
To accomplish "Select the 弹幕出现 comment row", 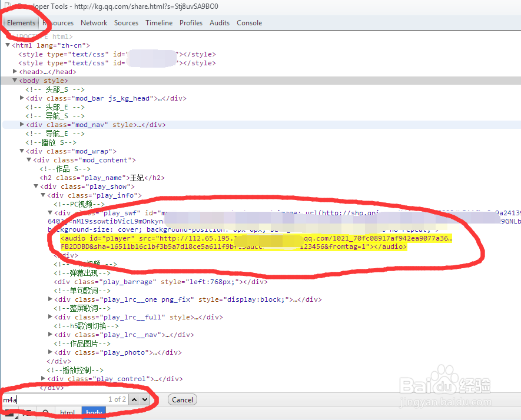I will pyautogui.click(x=82, y=273).
